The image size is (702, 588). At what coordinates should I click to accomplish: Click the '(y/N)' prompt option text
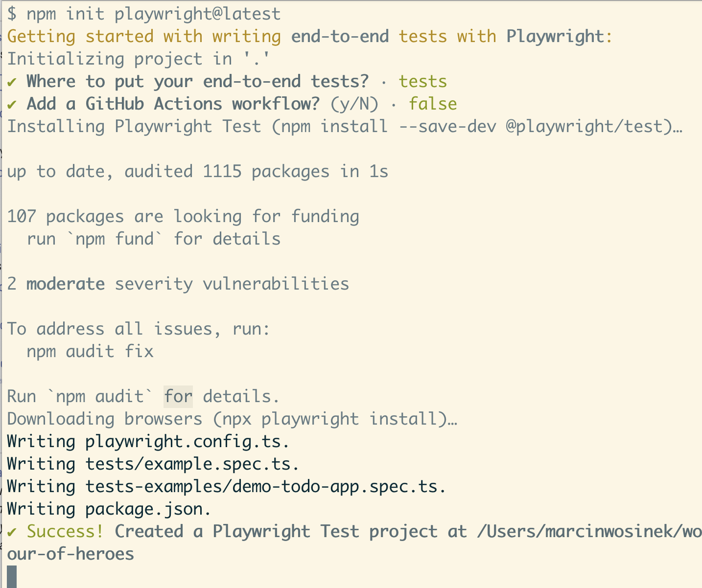(354, 104)
